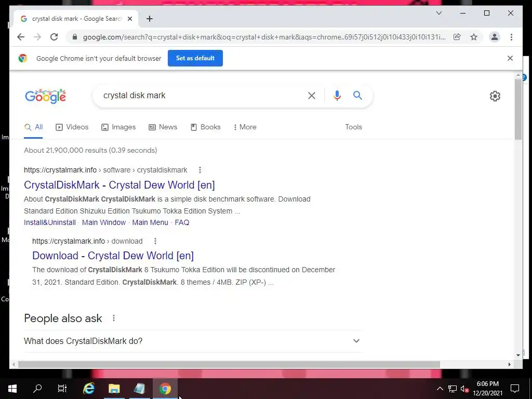Click the 'People also ask' heading

[63, 318]
